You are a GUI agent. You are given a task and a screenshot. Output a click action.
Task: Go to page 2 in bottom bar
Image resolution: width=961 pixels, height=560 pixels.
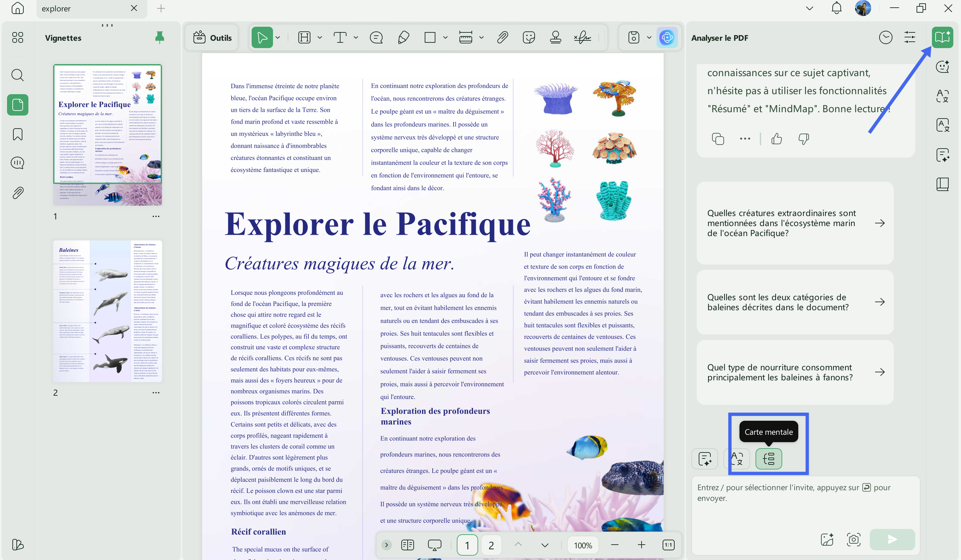pyautogui.click(x=491, y=545)
